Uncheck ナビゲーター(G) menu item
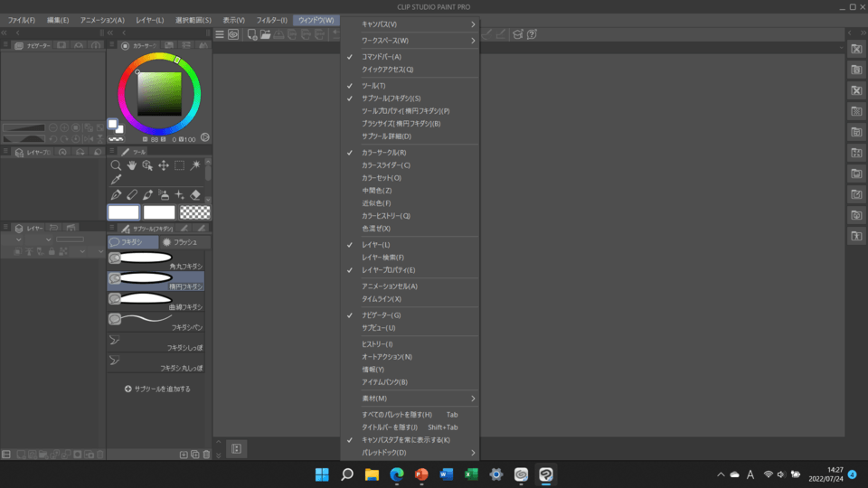This screenshot has width=868, height=488. [x=410, y=314]
